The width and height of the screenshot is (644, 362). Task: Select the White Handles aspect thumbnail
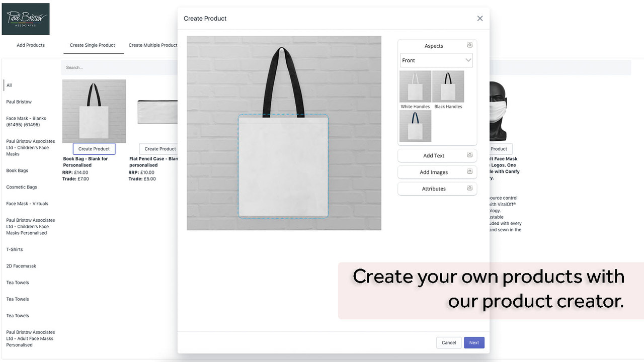[415, 86]
